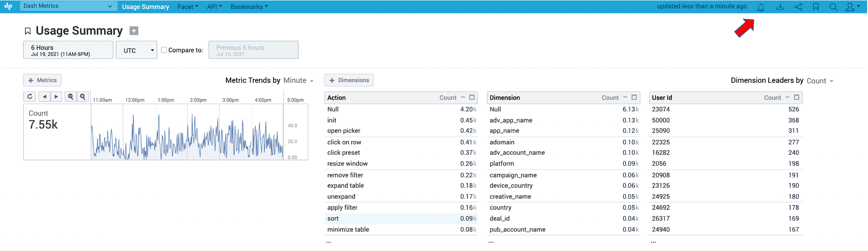Minimize the Dimension table
Image resolution: width=868 pixels, height=251 pixels.
[x=625, y=98]
